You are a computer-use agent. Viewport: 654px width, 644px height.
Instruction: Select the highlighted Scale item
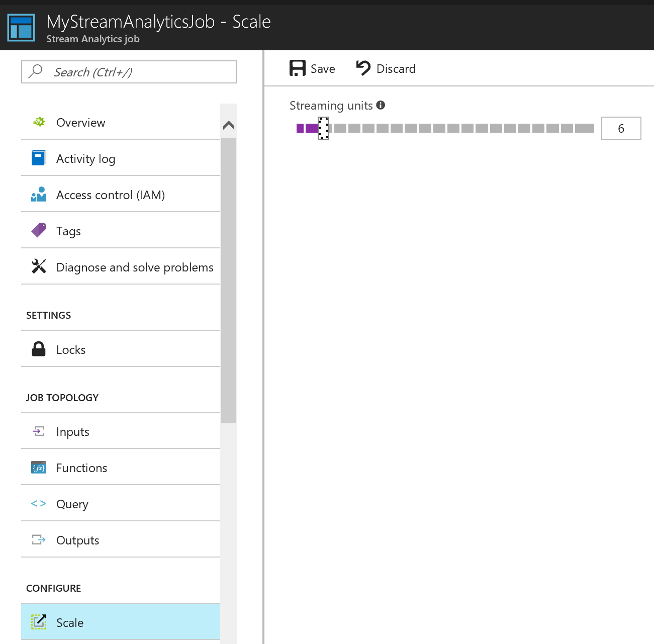click(x=121, y=622)
